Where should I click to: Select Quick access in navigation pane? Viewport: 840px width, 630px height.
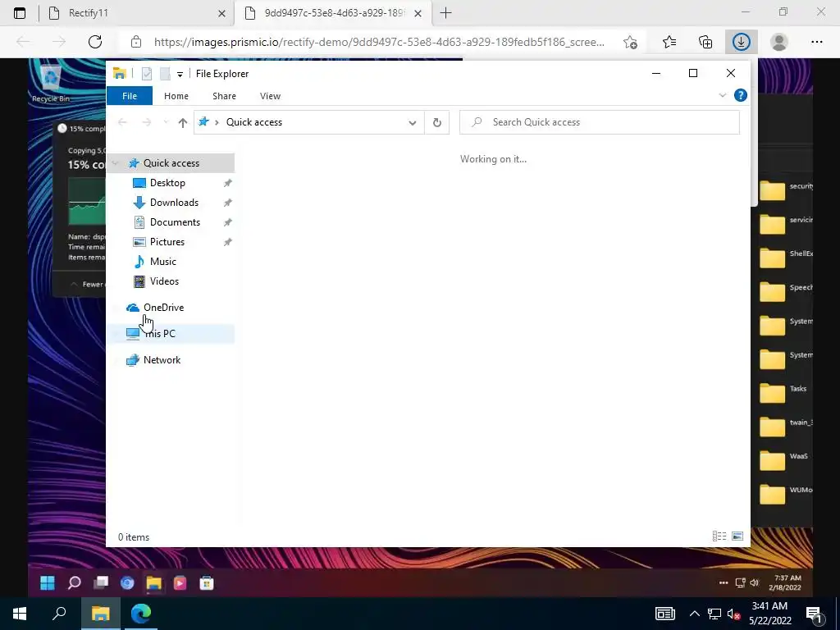pos(171,163)
